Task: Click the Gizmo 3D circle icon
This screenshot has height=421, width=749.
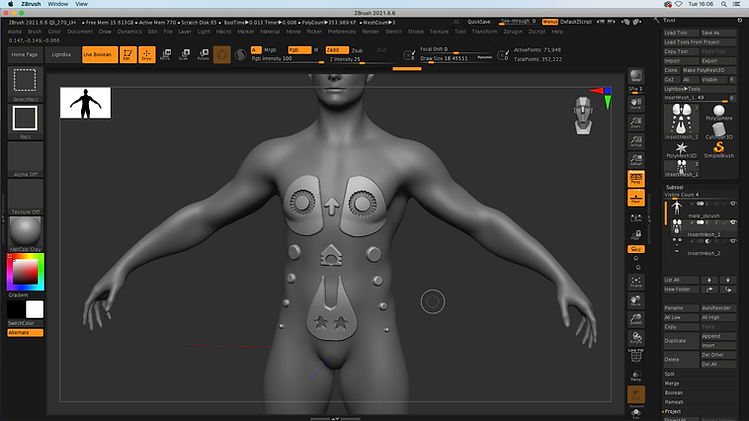Action: pyautogui.click(x=222, y=54)
